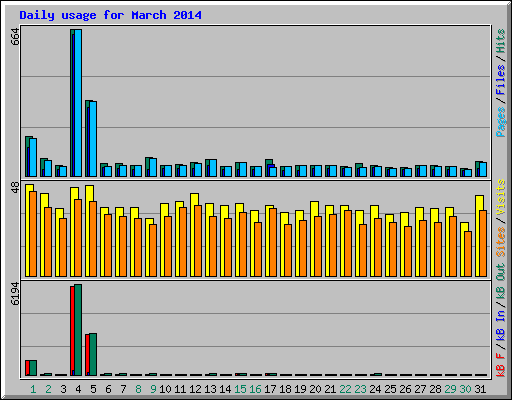512x400 pixels.
Task: Select day 26 label on the x-axis
Action: point(405,389)
